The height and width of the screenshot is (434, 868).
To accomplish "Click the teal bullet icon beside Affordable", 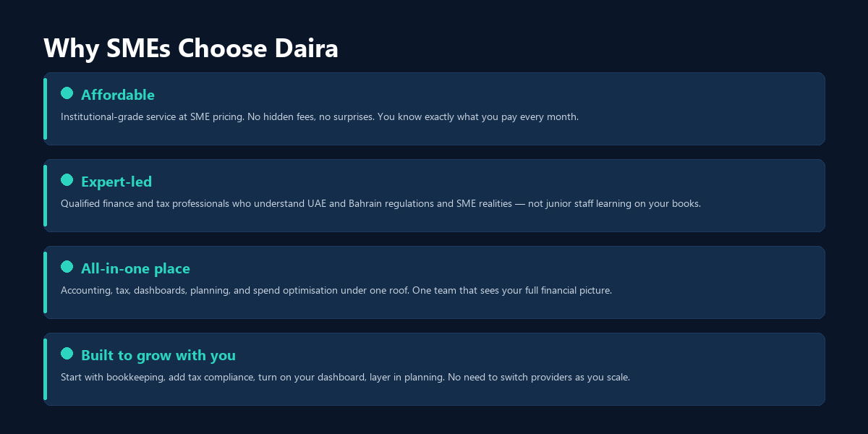I will point(67,93).
